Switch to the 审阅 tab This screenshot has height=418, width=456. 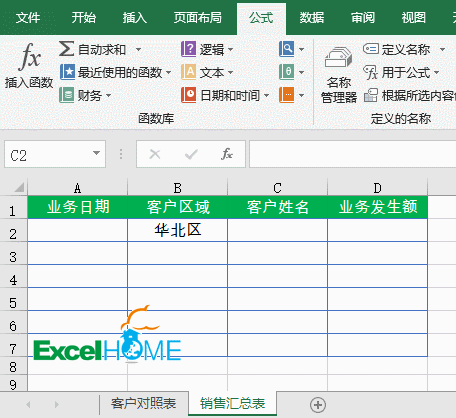coord(363,18)
